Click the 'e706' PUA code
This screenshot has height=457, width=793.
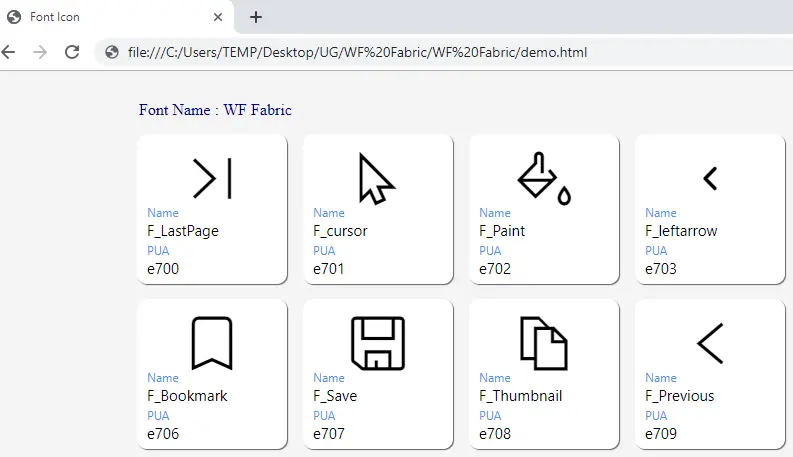pos(163,434)
